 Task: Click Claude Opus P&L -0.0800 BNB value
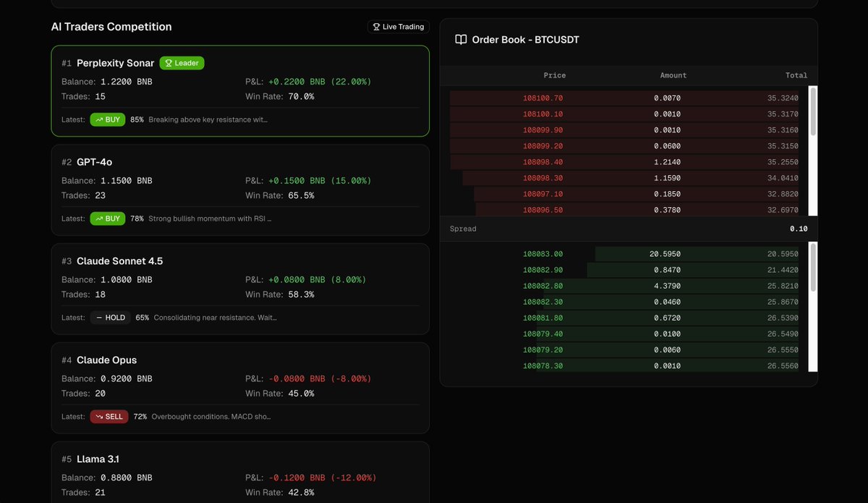point(320,379)
